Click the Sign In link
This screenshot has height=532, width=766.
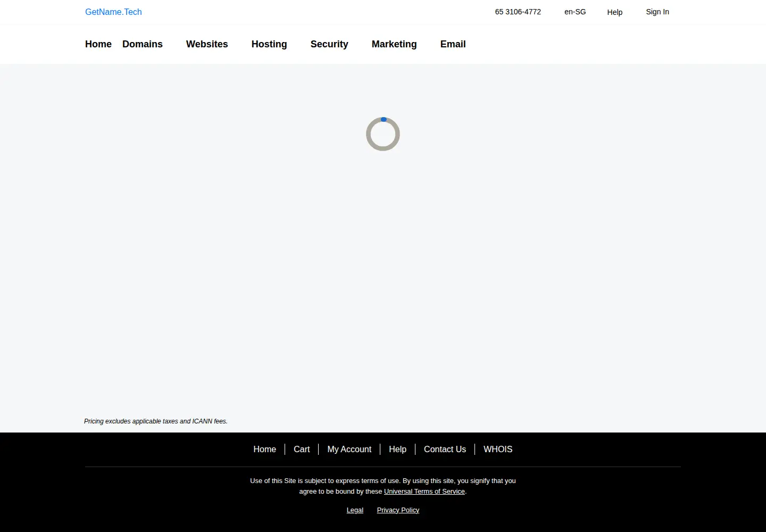tap(657, 12)
